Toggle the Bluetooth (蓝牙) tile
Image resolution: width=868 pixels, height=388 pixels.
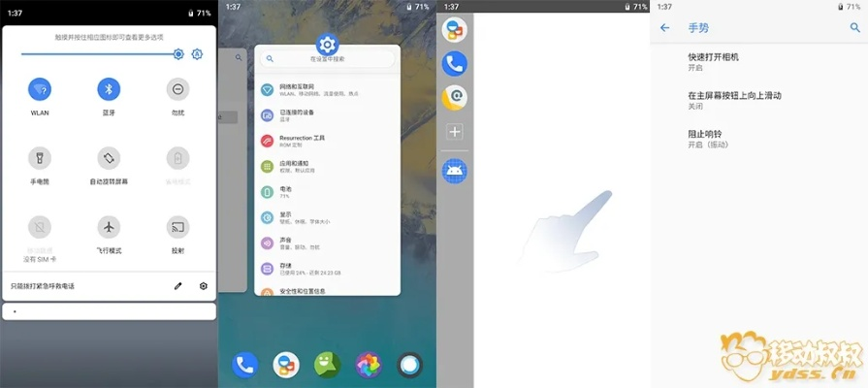point(109,89)
